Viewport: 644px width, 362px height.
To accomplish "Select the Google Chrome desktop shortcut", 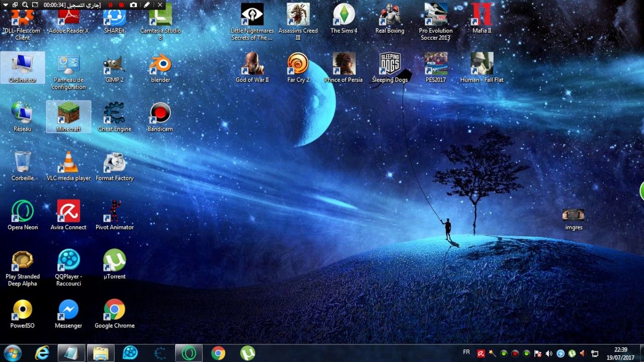I will [114, 314].
